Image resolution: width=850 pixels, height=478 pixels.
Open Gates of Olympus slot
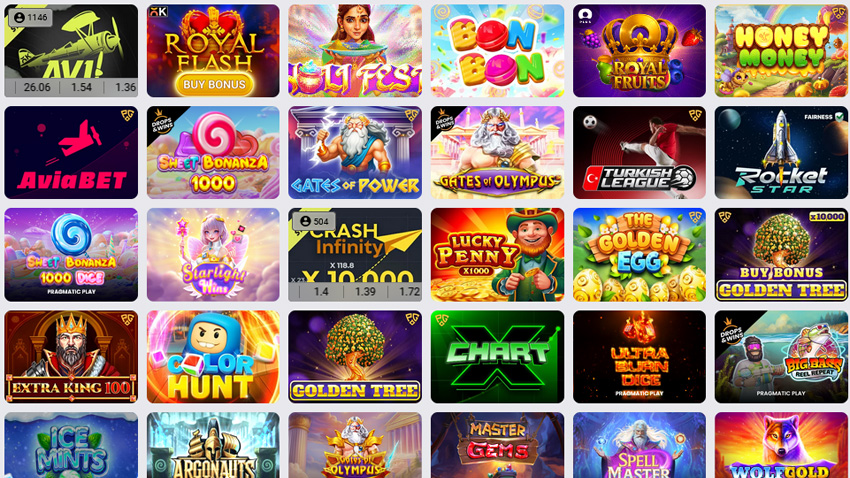pos(497,152)
